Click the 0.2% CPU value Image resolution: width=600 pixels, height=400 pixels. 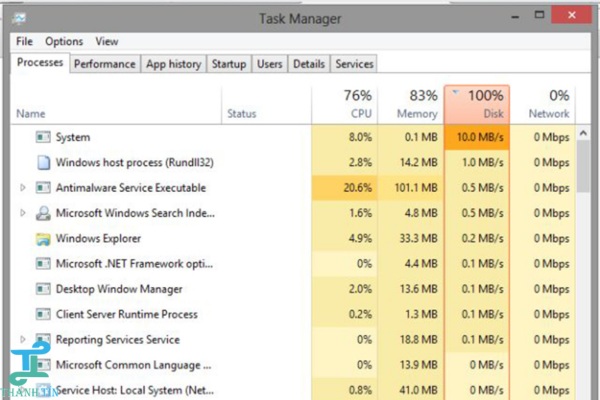pyautogui.click(x=360, y=314)
